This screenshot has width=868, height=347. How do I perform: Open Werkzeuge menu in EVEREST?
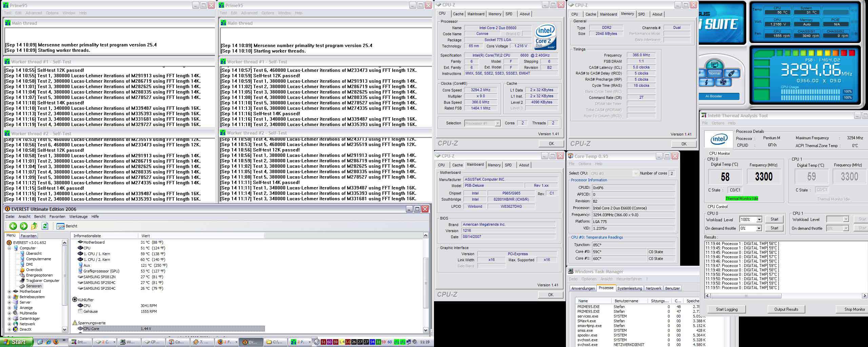click(x=78, y=217)
